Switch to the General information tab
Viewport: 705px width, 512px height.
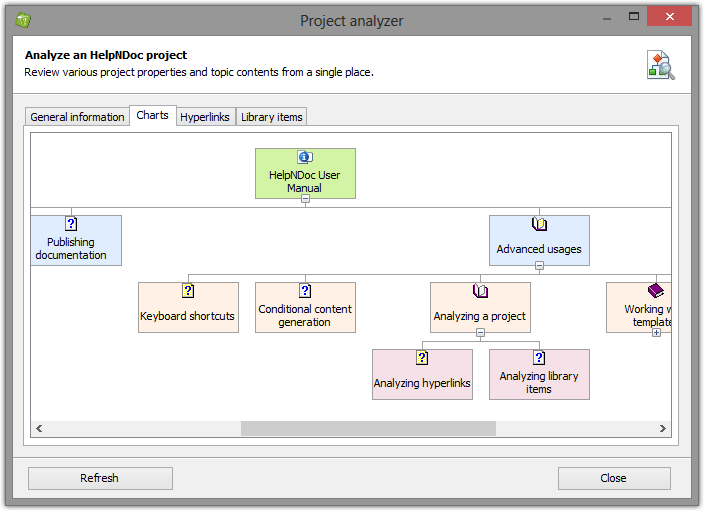click(x=77, y=117)
